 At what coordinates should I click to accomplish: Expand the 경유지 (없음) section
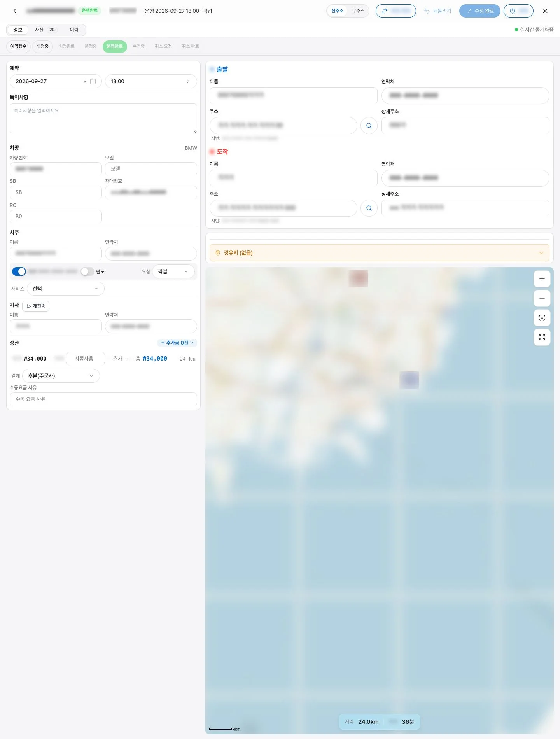click(x=380, y=253)
